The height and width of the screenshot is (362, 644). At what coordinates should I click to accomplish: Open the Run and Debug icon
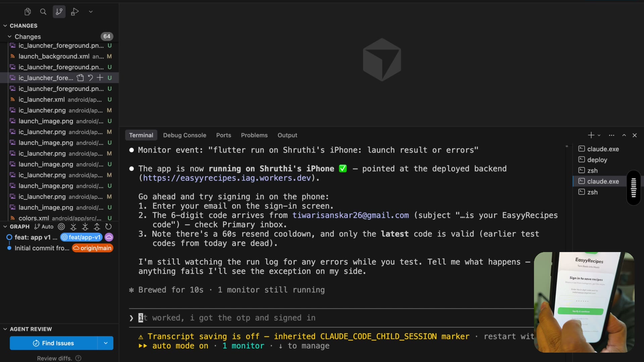pos(75,12)
